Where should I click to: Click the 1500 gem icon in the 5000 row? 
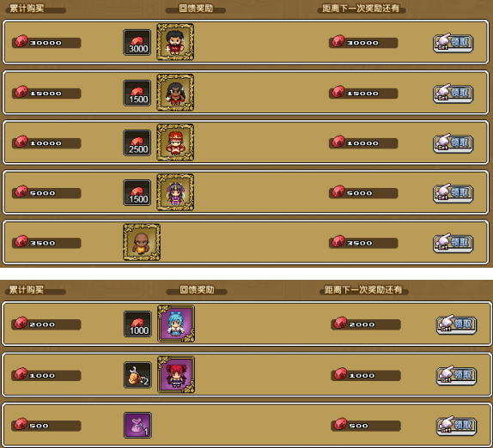[x=137, y=192]
